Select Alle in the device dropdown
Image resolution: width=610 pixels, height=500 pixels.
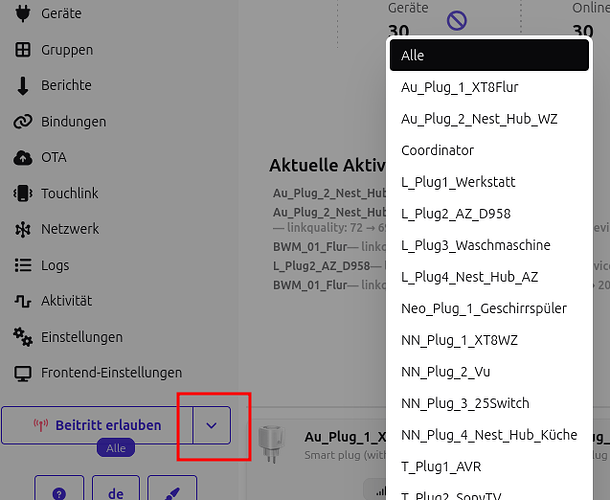[489, 55]
